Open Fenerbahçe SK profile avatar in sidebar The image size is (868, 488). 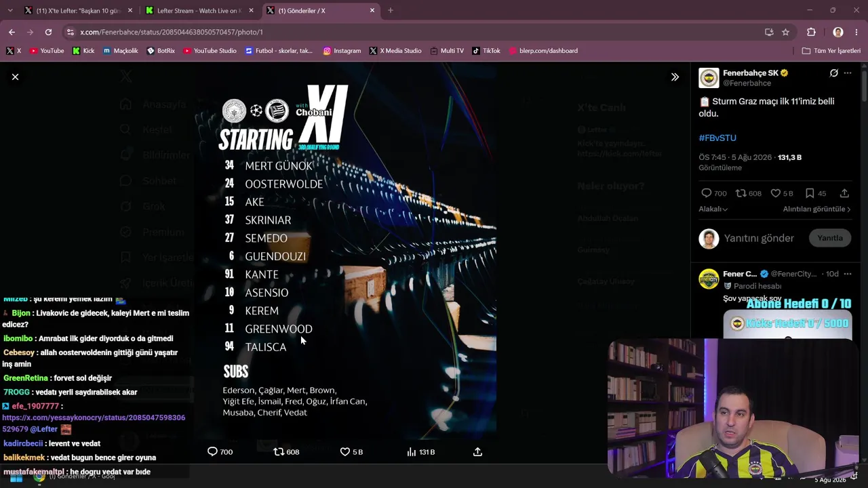coord(709,78)
